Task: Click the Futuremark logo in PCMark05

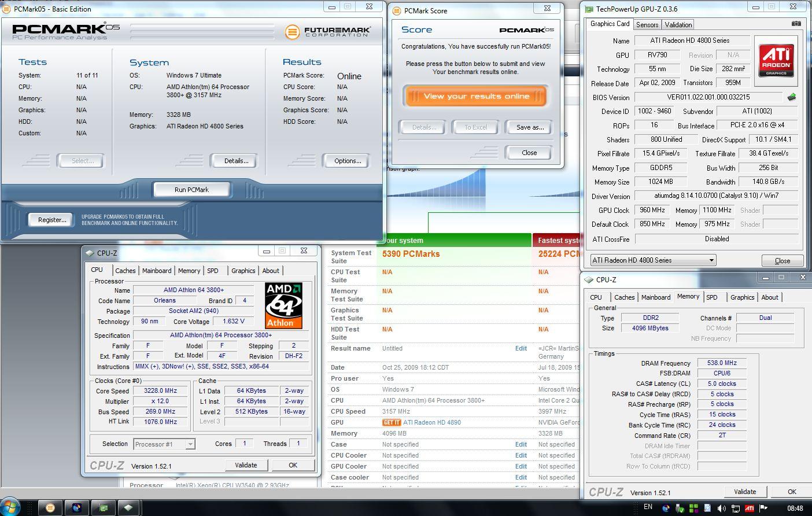Action: (x=328, y=32)
